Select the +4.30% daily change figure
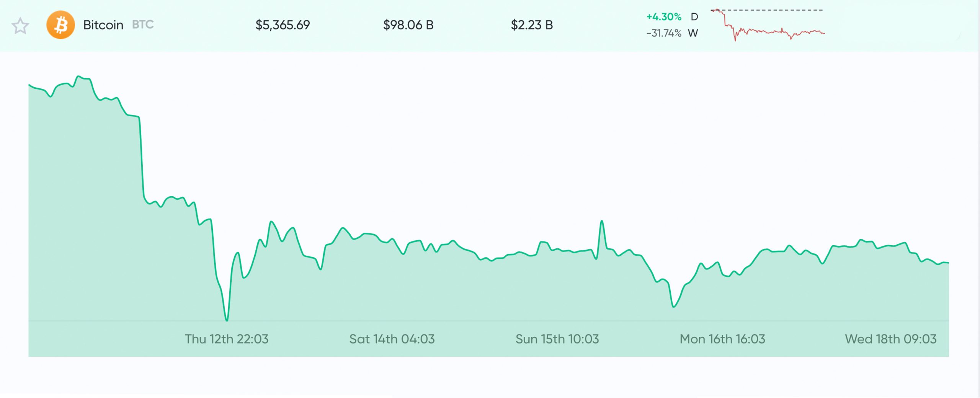This screenshot has width=980, height=398. click(664, 17)
